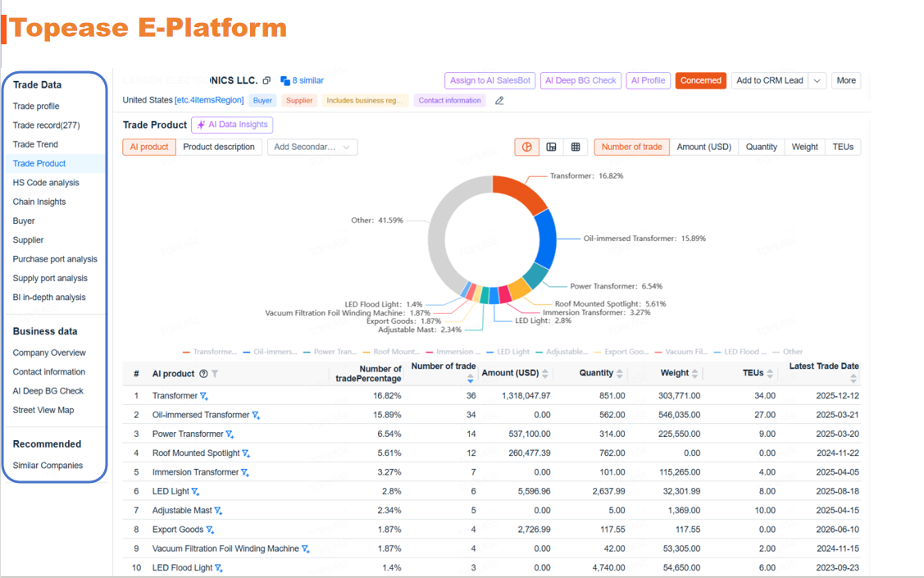Open HS Code analysis in sidebar
Screen dimensions: 924x578
[x=46, y=183]
